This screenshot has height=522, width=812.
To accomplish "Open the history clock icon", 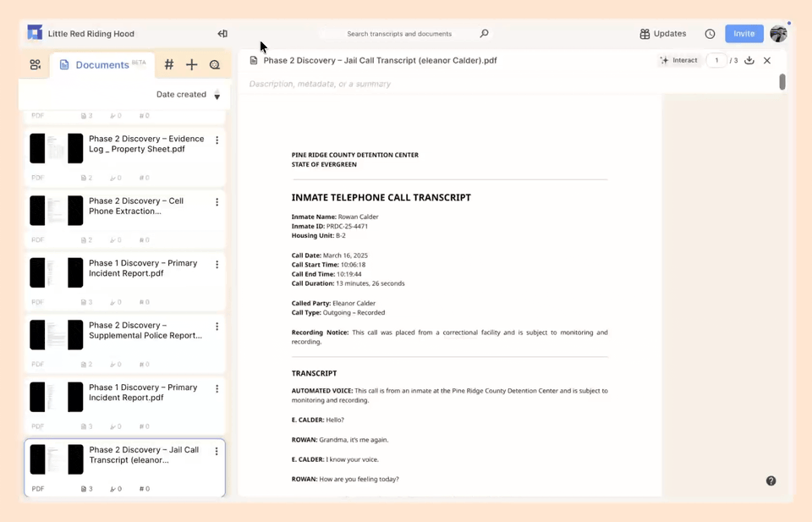I will pos(710,34).
